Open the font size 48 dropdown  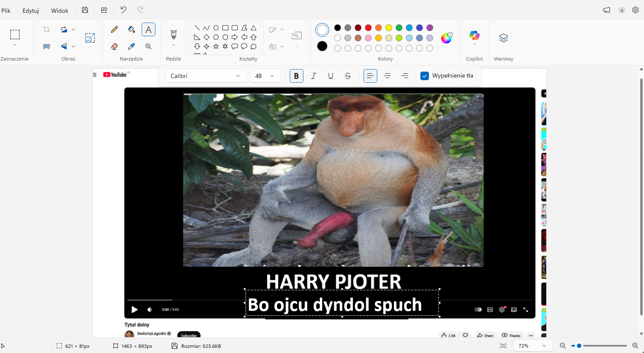[x=265, y=76]
